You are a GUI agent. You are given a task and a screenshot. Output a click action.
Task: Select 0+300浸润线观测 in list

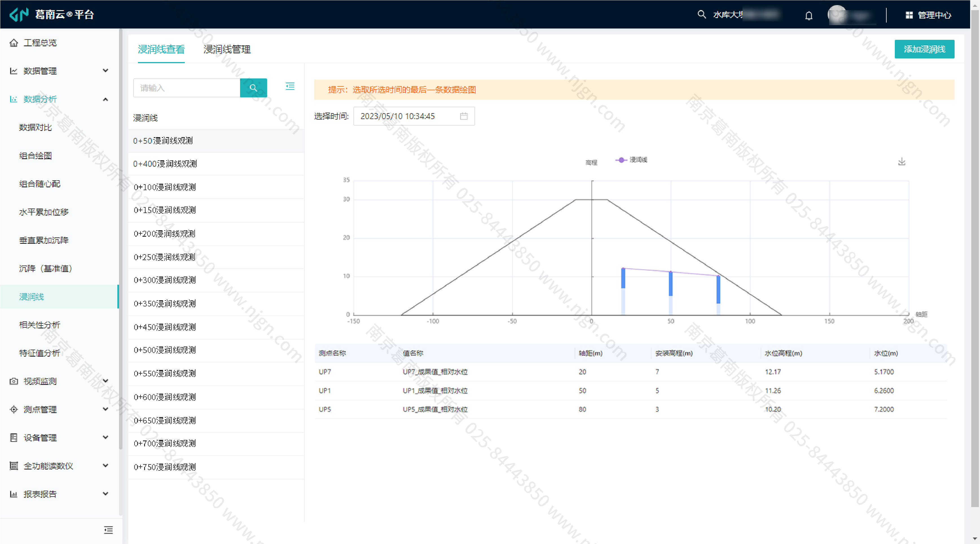click(x=216, y=280)
